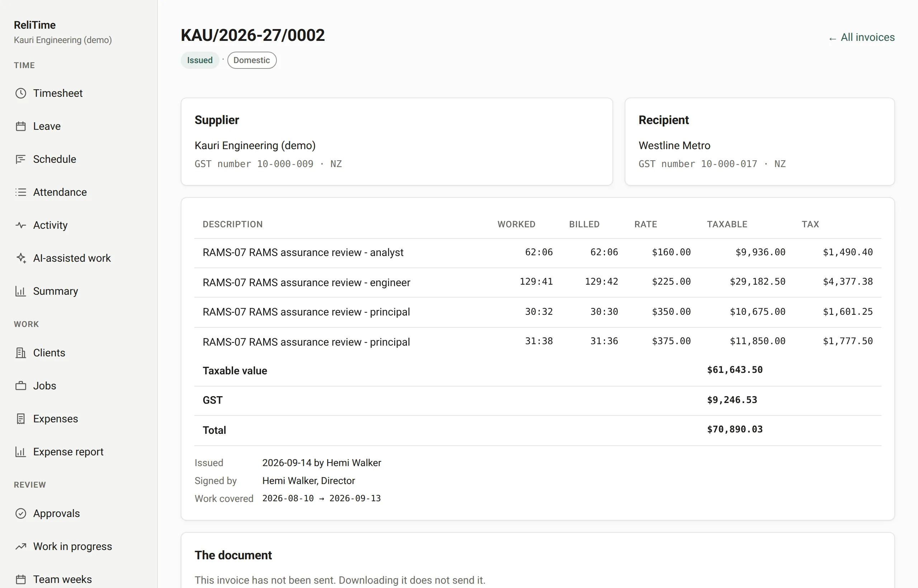Open the Activity view
This screenshot has height=588, width=918.
point(51,225)
